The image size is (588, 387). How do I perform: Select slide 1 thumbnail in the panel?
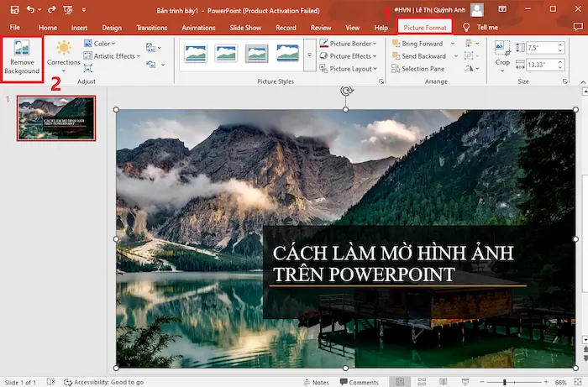[56, 118]
